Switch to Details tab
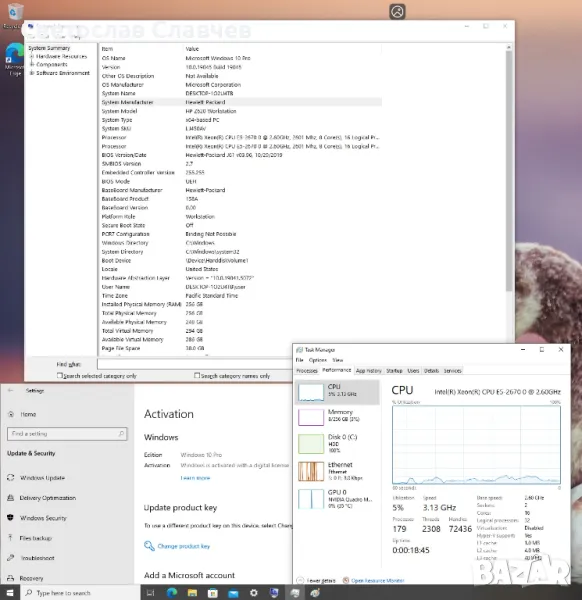The image size is (582, 600). pyautogui.click(x=431, y=370)
